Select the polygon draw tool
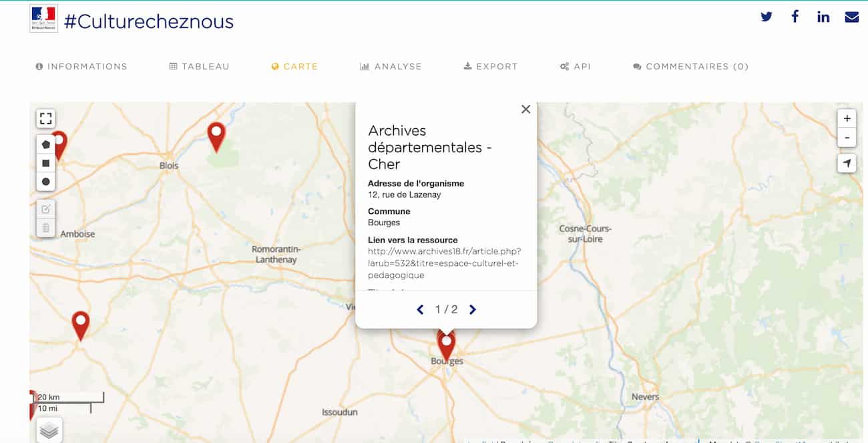Screen dimensions: 868x443 click(45, 144)
